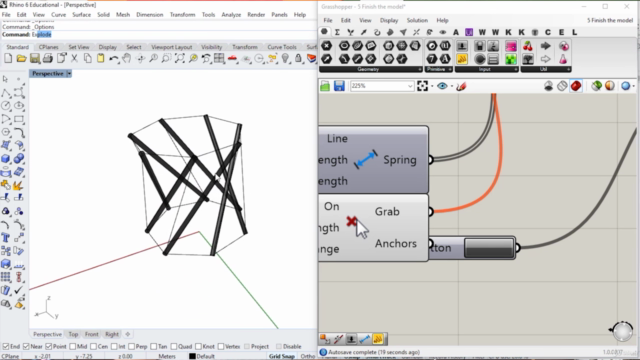Expand the Util panel in Grasshopper
The width and height of the screenshot is (640, 360).
569,69
